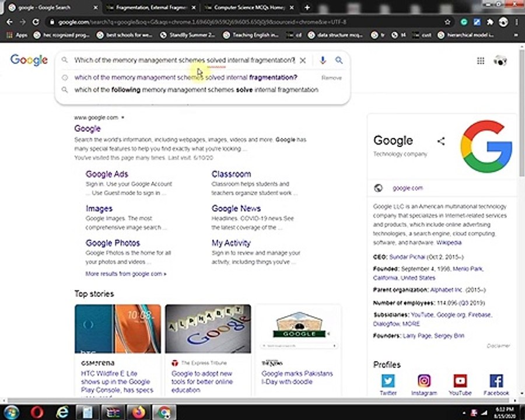Open the Facebook profile icon
The width and height of the screenshot is (525, 420).
[x=496, y=381]
